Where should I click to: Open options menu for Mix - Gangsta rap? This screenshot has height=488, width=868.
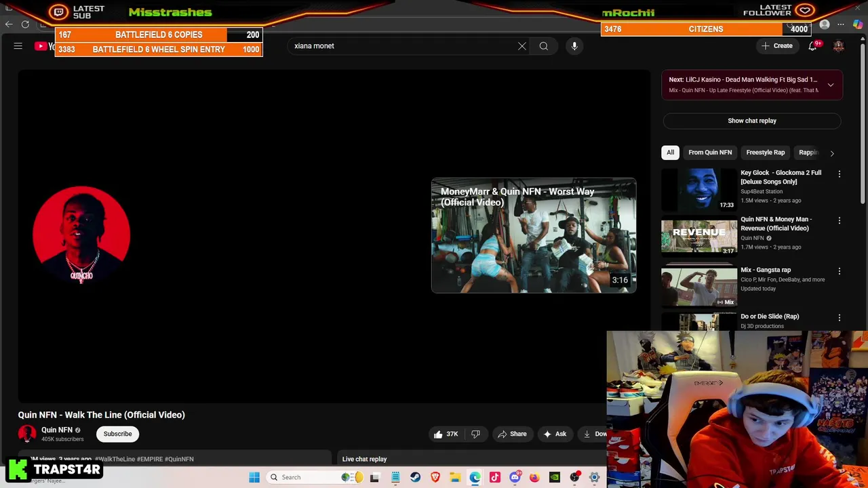pyautogui.click(x=840, y=271)
